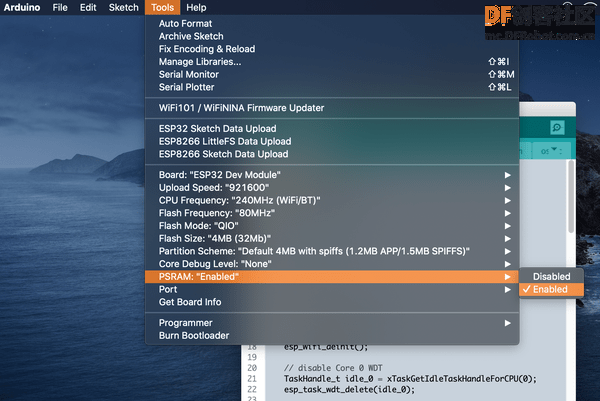Open the File menu
Screen dimensions: 600x401
click(x=60, y=7)
